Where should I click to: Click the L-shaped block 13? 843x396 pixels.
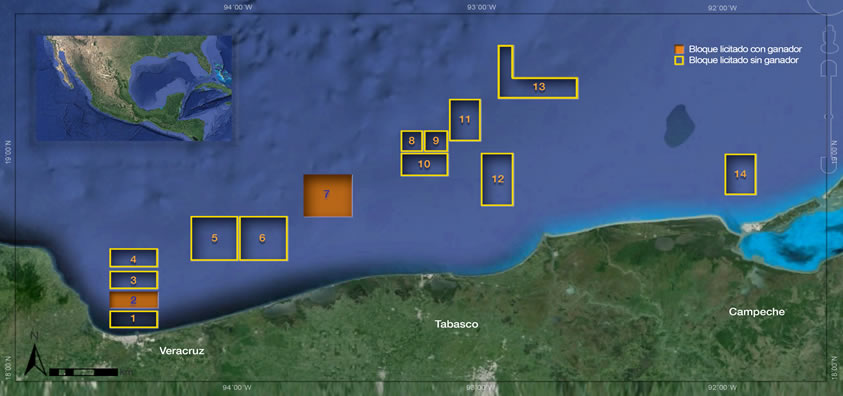coord(538,87)
